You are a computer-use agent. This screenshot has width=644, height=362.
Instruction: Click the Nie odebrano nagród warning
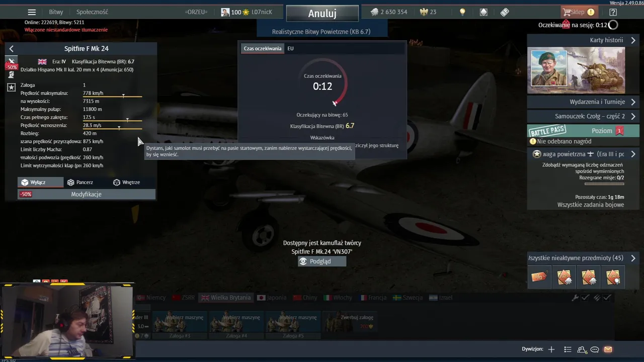560,142
